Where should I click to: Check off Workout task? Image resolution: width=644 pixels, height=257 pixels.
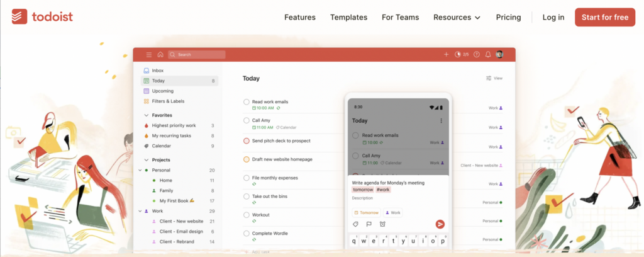coord(247,215)
